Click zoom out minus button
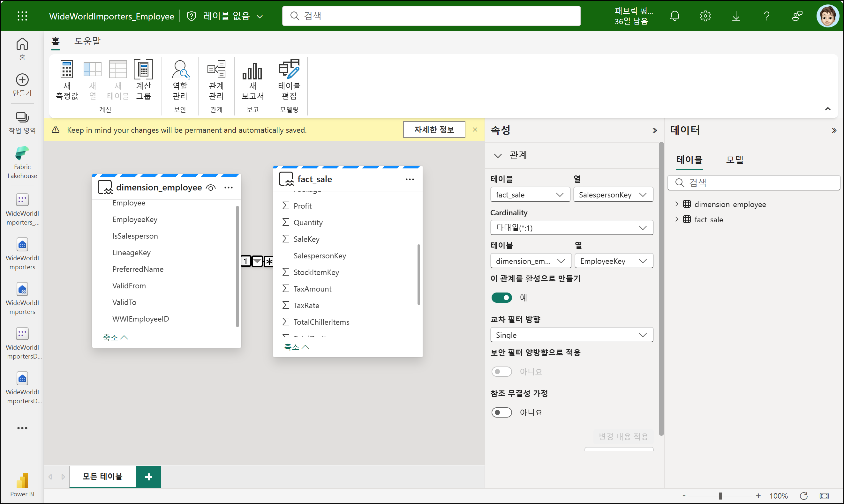Image resolution: width=844 pixels, height=504 pixels. (684, 496)
